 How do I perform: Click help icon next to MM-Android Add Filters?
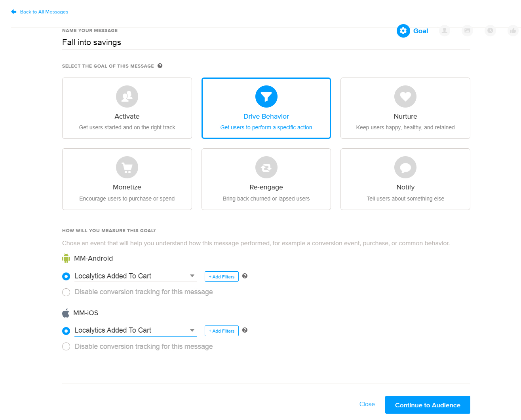[x=245, y=276]
